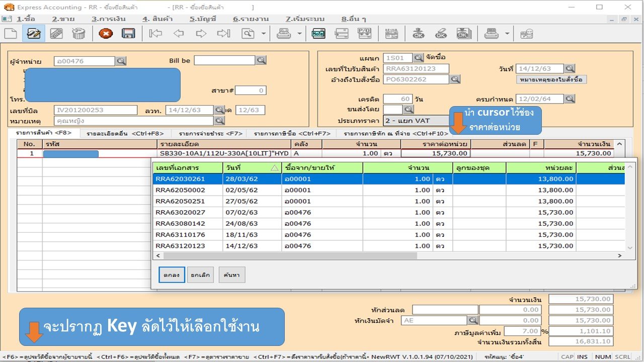Open the dropdown arrow beside the first printer icon

(299, 34)
